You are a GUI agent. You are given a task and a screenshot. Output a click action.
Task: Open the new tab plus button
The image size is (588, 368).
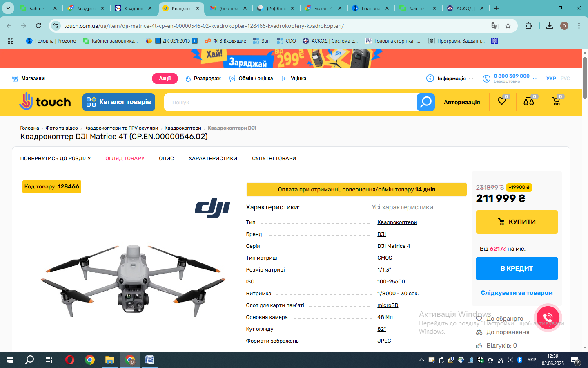pyautogui.click(x=497, y=8)
